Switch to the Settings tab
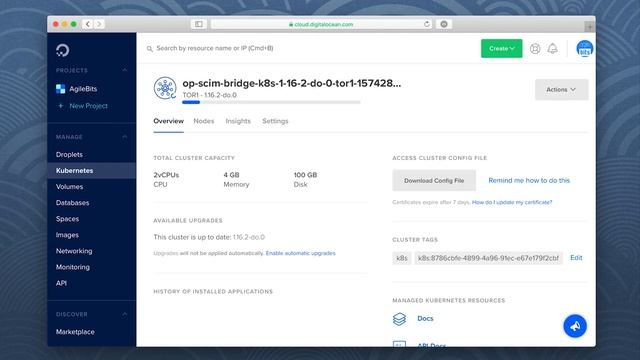Screen dimensions: 640x360 click(275, 121)
